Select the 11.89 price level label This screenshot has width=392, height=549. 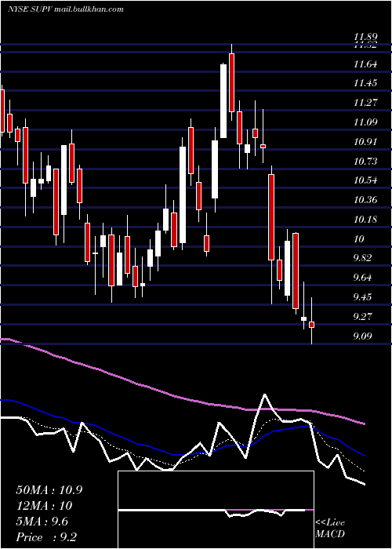pos(365,37)
